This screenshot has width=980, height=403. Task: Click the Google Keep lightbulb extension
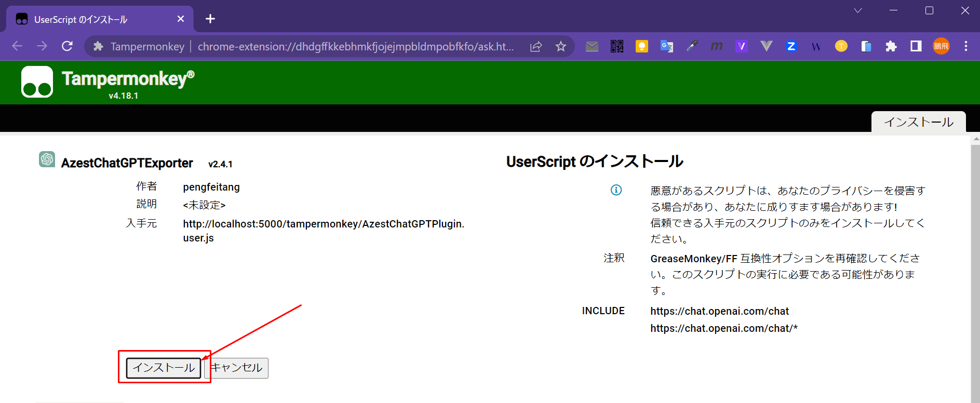click(641, 46)
